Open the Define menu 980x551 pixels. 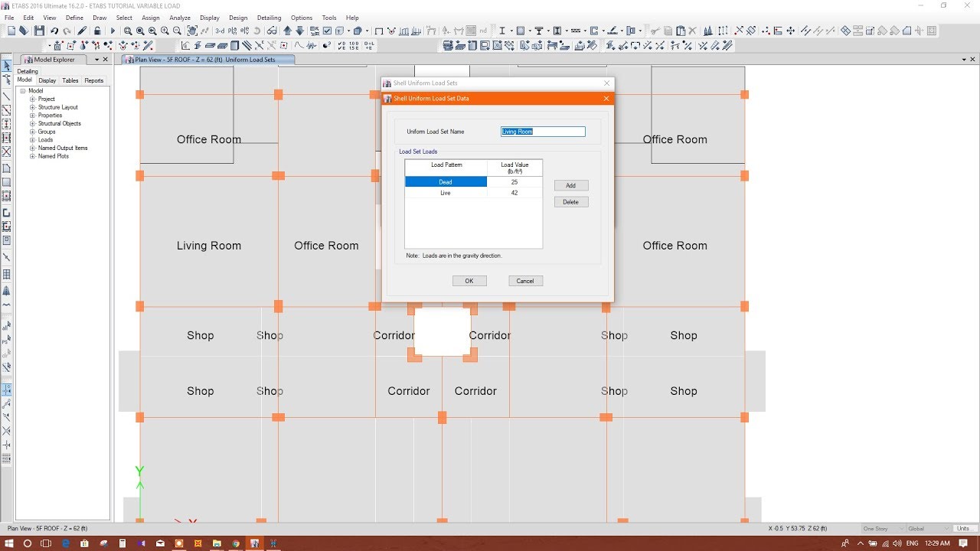pos(74,17)
